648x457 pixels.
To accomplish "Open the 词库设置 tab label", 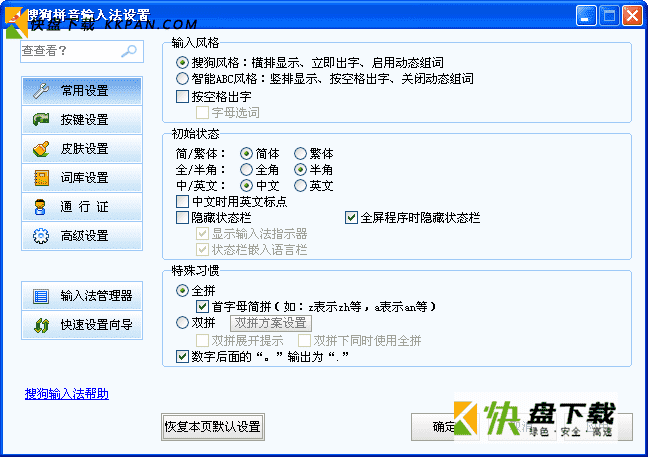I will (84, 178).
